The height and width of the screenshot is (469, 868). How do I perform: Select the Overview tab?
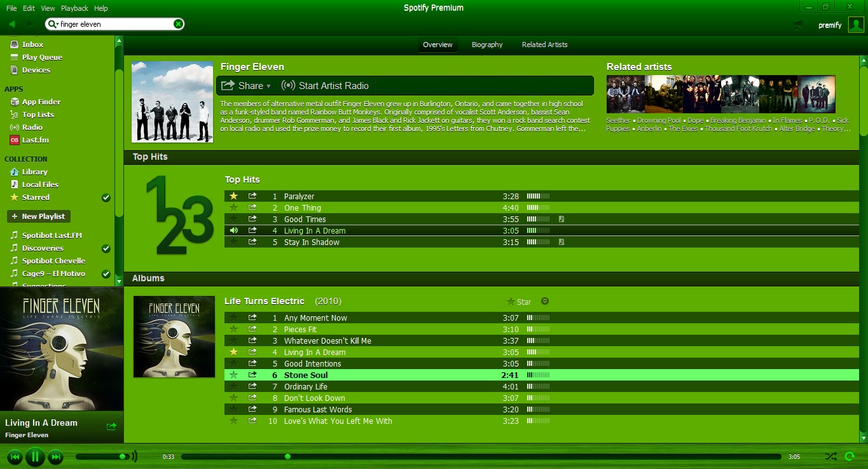438,45
